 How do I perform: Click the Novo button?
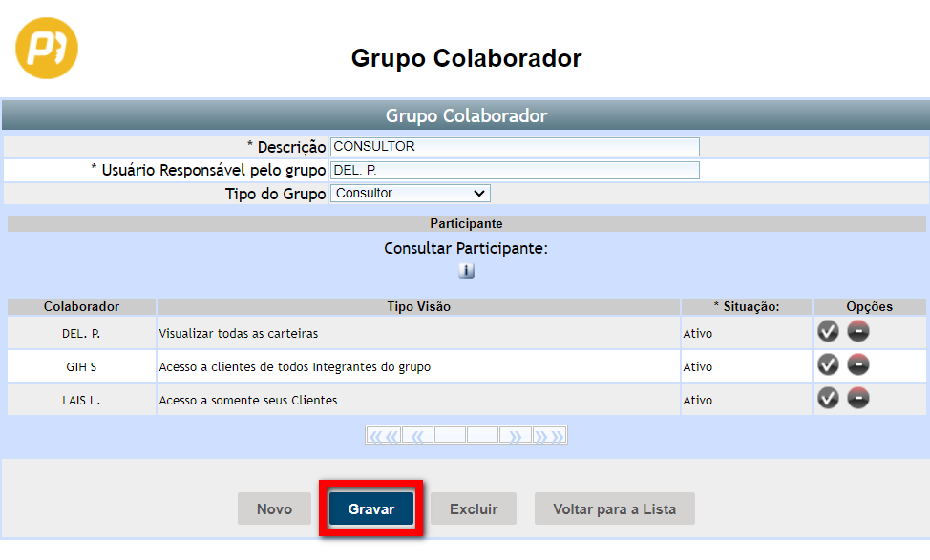[x=274, y=508]
